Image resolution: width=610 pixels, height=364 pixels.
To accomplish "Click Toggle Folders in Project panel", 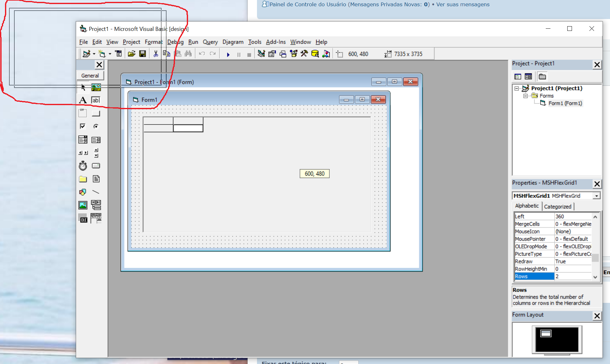I will coord(542,76).
